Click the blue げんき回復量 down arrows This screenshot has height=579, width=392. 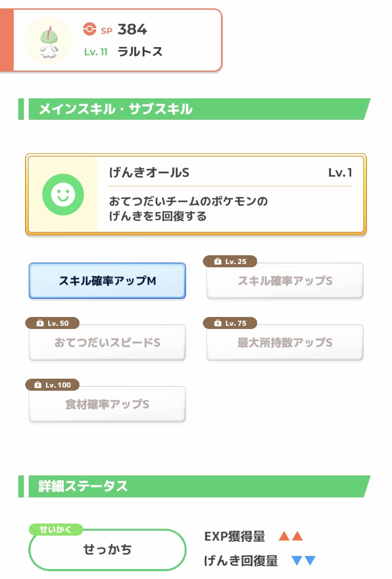pyautogui.click(x=303, y=561)
